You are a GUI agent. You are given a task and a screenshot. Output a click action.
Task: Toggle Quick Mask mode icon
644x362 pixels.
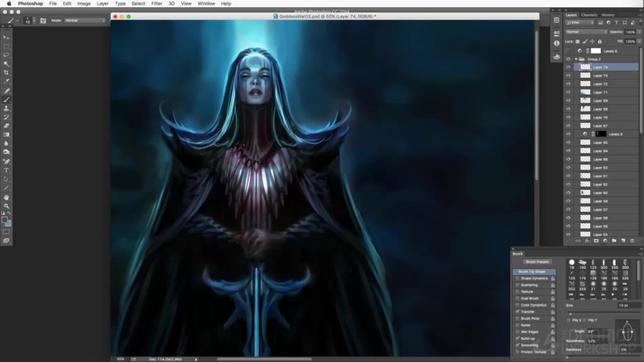6,232
